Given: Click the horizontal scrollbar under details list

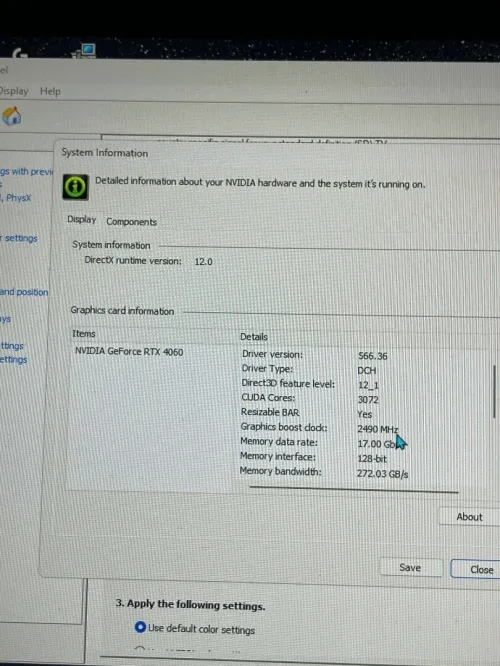Looking at the screenshot, I should point(354,489).
